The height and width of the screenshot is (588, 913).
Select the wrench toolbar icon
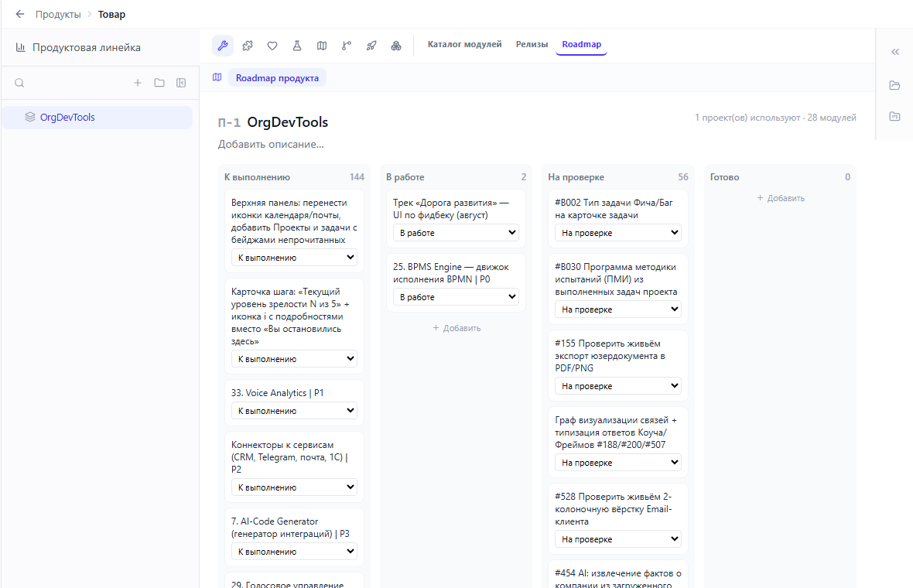click(x=222, y=46)
